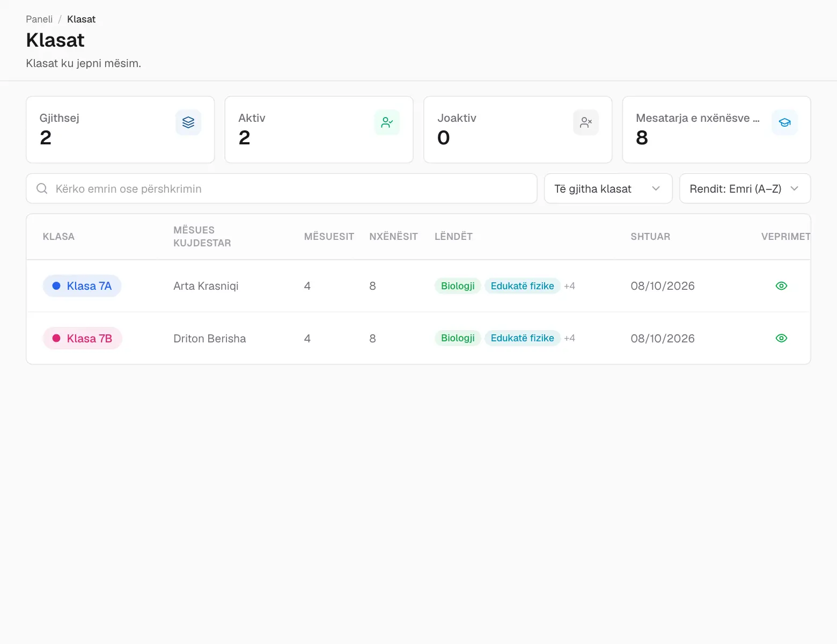Click the +4 more subjects in Driton Berisha row
Screen dimensions: 837x644
[569, 338]
